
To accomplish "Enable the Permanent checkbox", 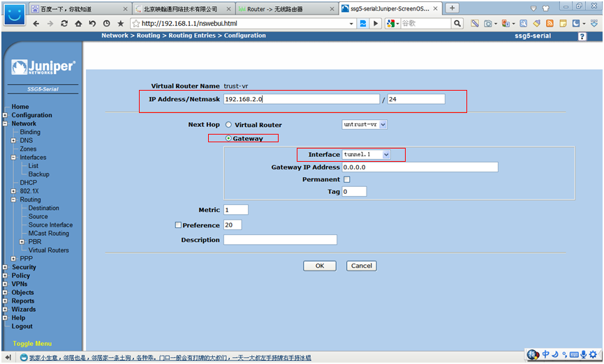I will 346,180.
